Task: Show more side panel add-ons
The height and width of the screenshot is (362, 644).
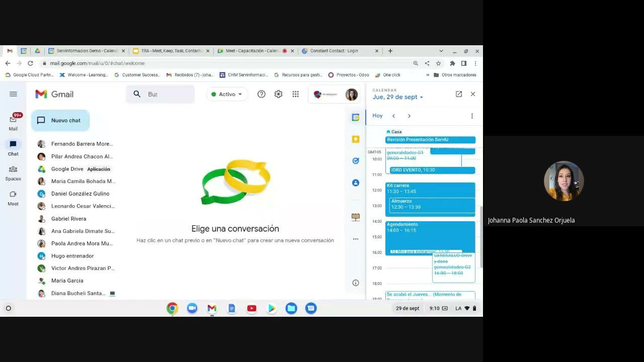Action: [356, 239]
